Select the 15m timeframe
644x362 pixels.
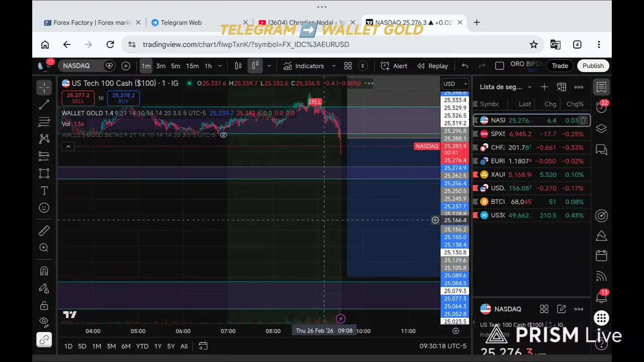coord(192,66)
